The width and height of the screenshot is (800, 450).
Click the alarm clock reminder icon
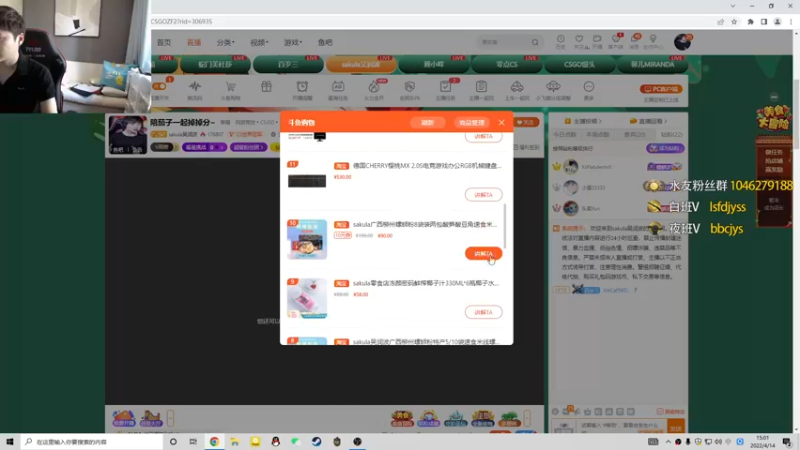302,87
